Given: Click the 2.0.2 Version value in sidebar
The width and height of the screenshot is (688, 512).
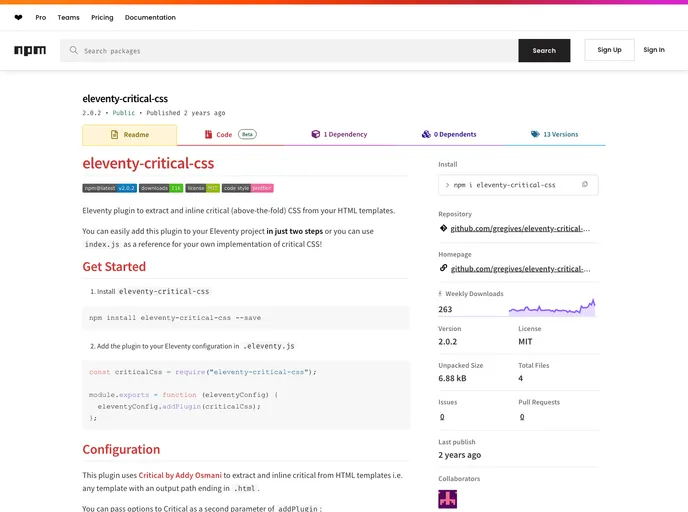Looking at the screenshot, I should tap(447, 341).
